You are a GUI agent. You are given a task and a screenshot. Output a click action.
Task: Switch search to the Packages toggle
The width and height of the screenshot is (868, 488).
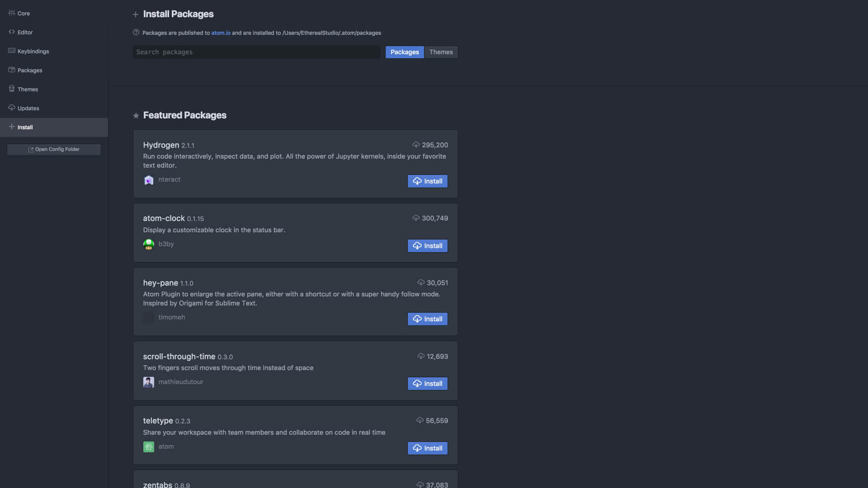tap(405, 52)
